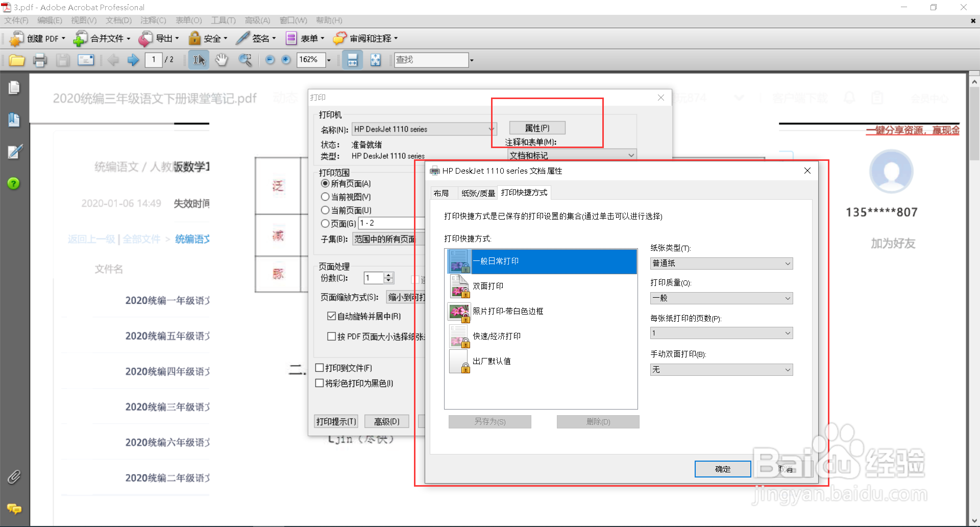Screen dimensions: 980x527
Task: Open the zoom level dropdown showing 162%
Action: (x=329, y=60)
